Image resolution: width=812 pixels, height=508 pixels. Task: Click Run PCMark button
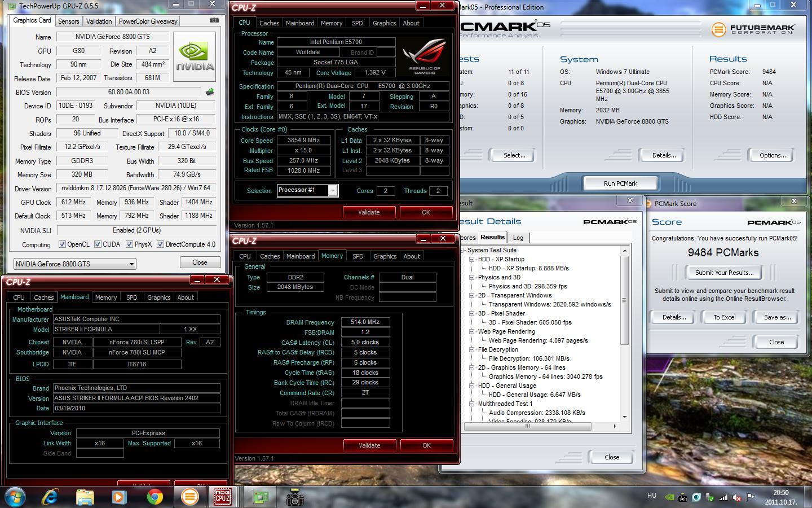coord(620,183)
